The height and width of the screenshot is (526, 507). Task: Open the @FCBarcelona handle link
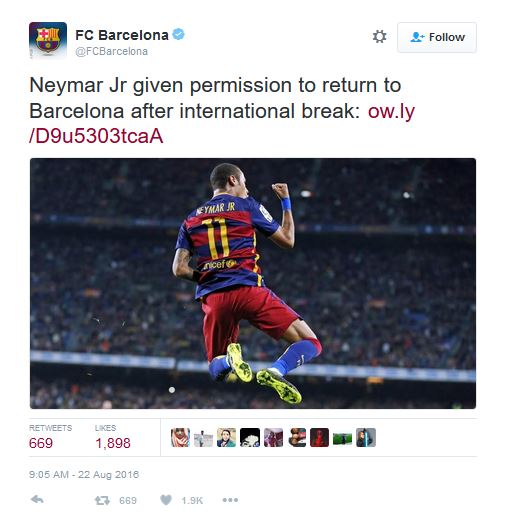point(111,51)
